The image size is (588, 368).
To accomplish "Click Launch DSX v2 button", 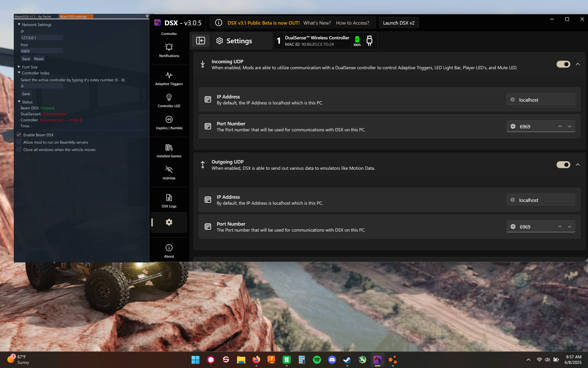I will click(x=399, y=23).
